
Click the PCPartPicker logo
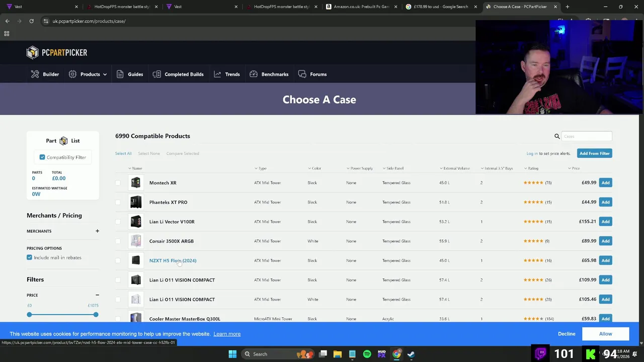tap(57, 52)
